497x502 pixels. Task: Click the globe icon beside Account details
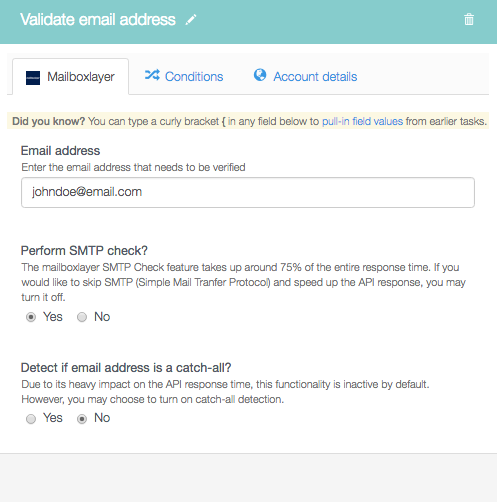pyautogui.click(x=260, y=75)
